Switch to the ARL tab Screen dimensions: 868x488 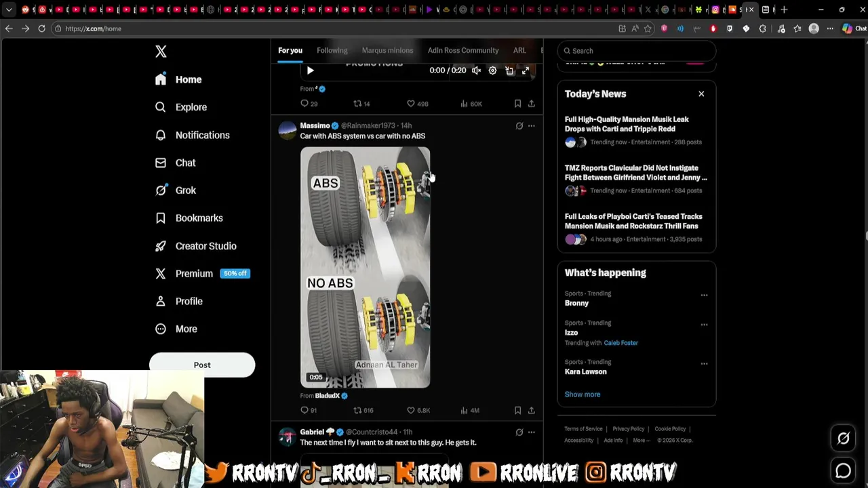pyautogui.click(x=519, y=50)
